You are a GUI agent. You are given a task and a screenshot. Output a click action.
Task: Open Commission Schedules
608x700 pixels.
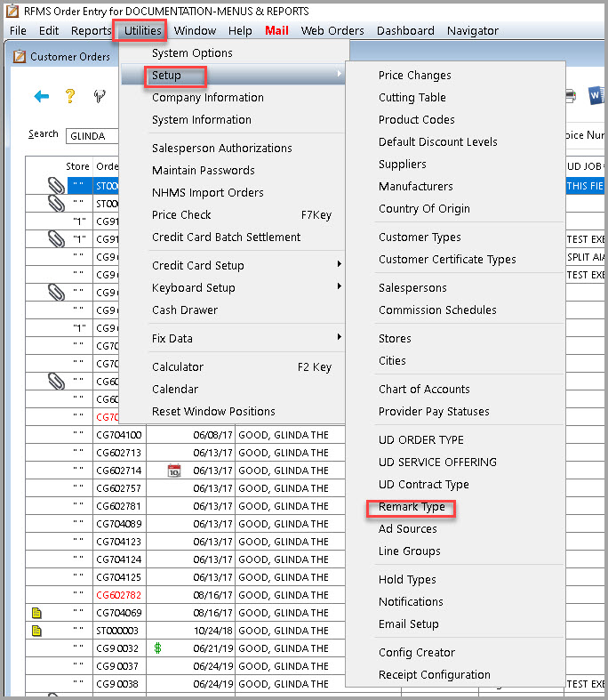pyautogui.click(x=437, y=310)
